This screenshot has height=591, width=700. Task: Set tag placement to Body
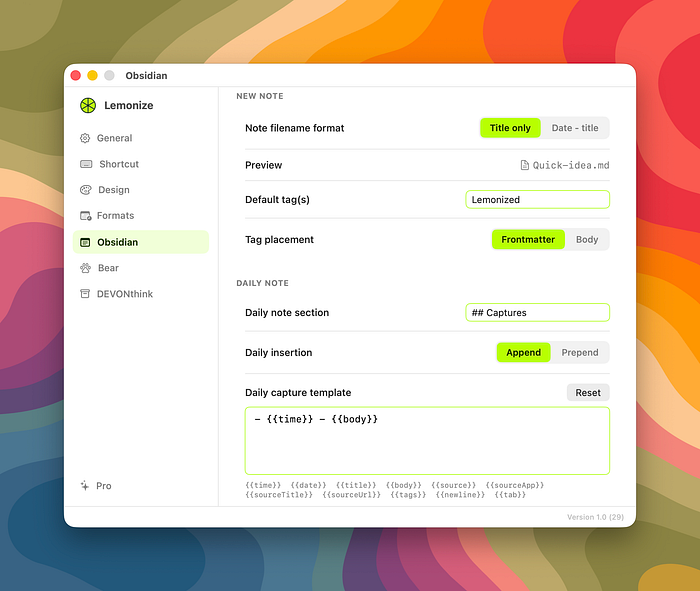pyautogui.click(x=587, y=239)
